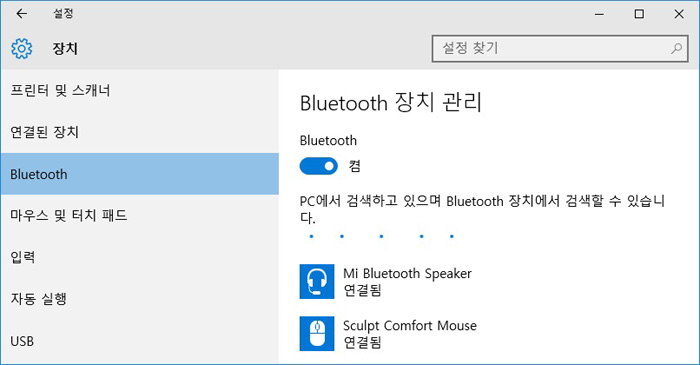Image resolution: width=700 pixels, height=365 pixels.
Task: Open 프린터 및 스캐너 settings page
Action: (140, 91)
